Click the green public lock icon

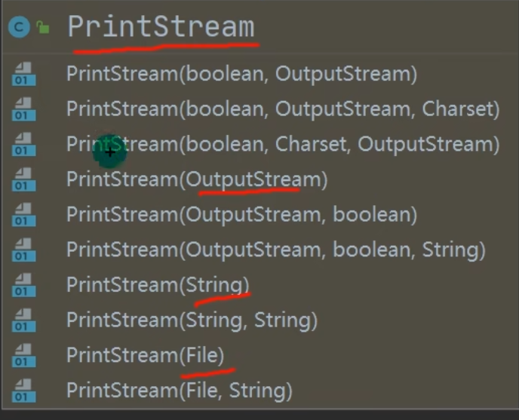pyautogui.click(x=43, y=28)
